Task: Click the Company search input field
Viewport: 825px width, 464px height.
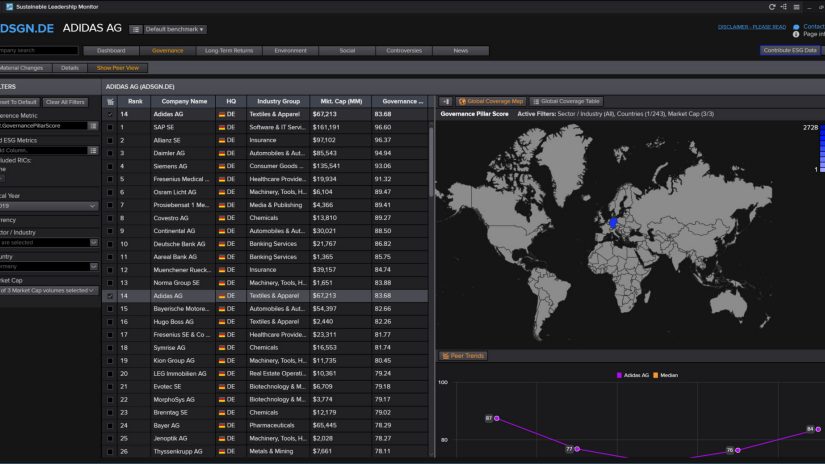Action: pos(38,51)
